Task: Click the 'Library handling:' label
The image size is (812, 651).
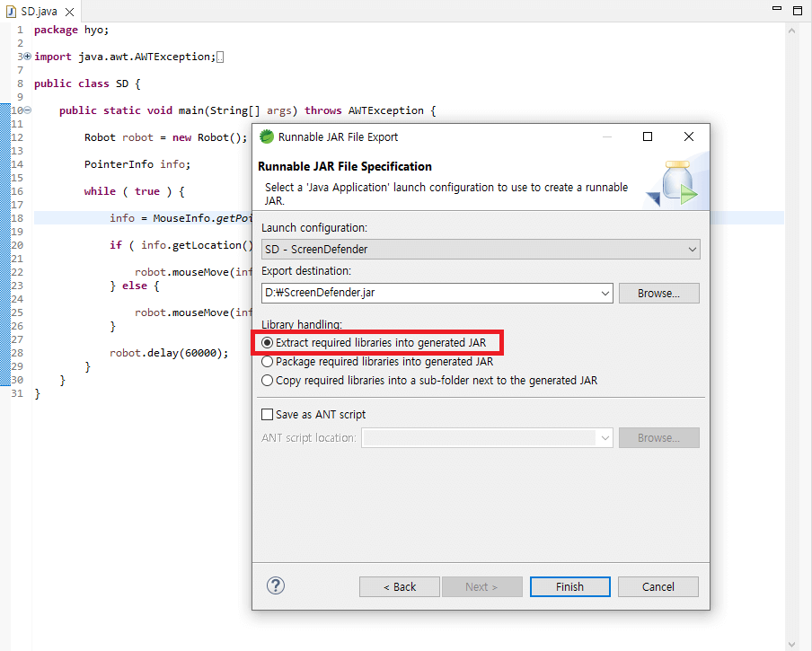Action: pos(302,324)
